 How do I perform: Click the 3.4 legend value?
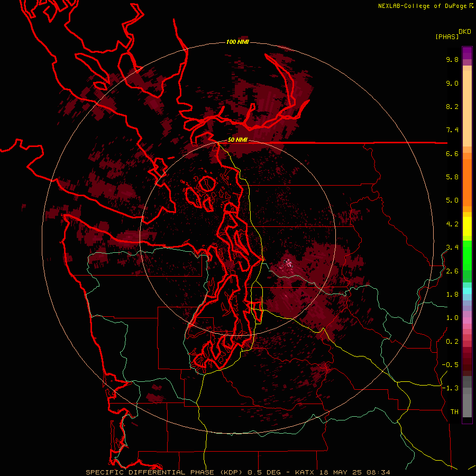pos(452,248)
